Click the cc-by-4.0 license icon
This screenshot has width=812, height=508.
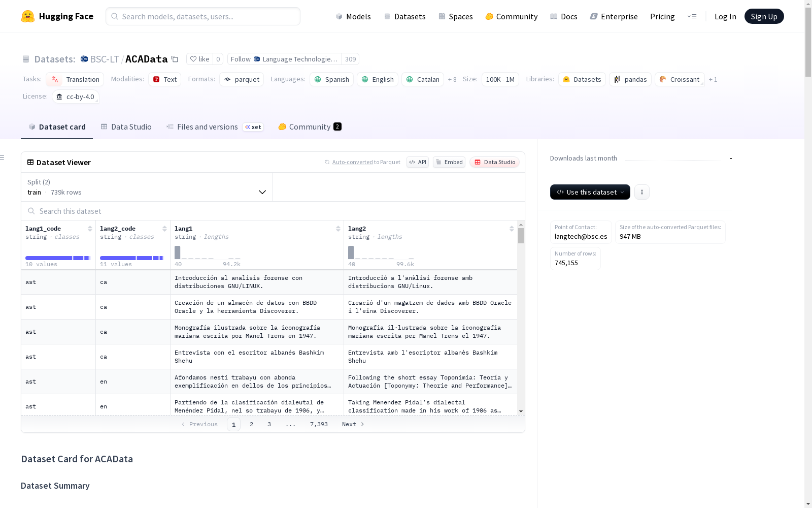[x=59, y=97]
